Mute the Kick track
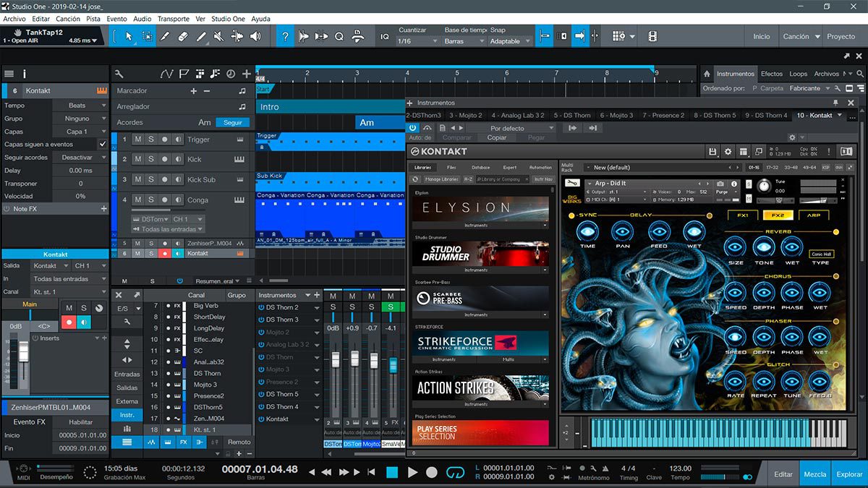 tap(137, 159)
